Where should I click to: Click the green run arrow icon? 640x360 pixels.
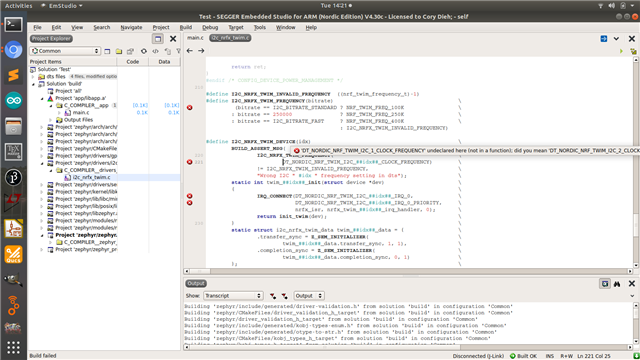621,51
